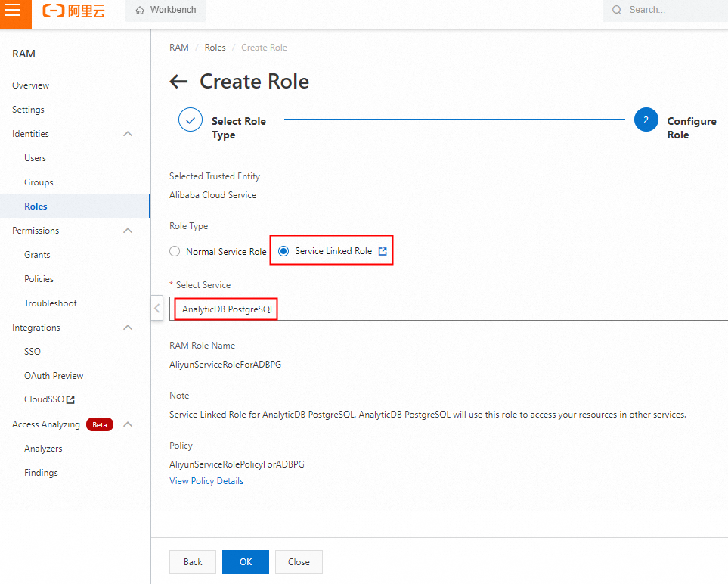Open Policies in the sidebar

(39, 279)
